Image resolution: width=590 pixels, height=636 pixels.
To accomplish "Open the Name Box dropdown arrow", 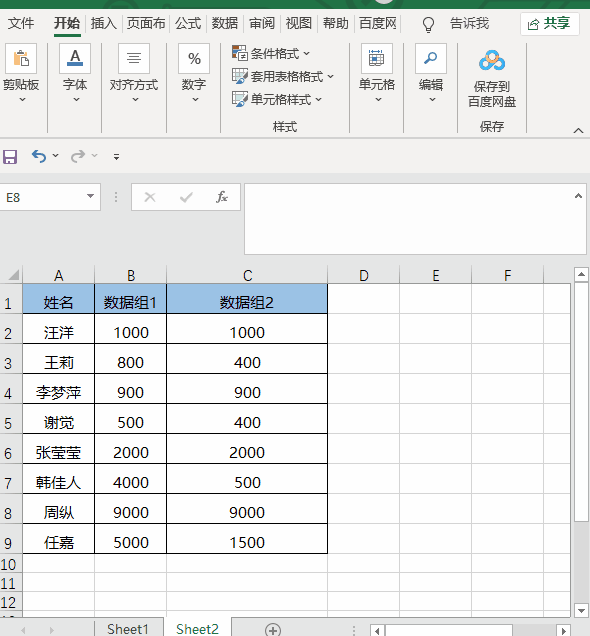I will coord(90,197).
